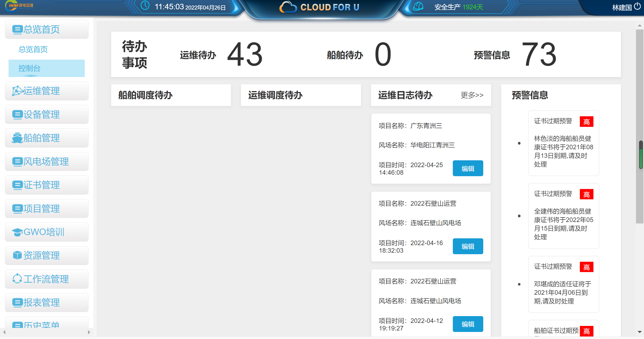The width and height of the screenshot is (644, 339).
Task: Open the 总览首页 submenu link
Action: [x=33, y=49]
